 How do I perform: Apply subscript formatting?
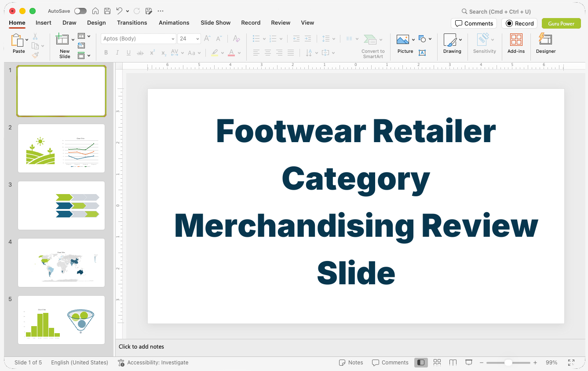(x=164, y=53)
